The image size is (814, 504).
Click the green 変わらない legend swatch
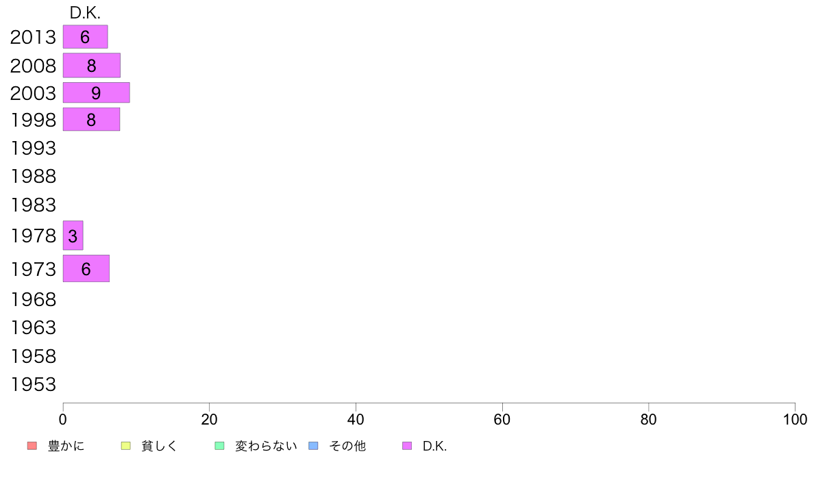pos(219,446)
